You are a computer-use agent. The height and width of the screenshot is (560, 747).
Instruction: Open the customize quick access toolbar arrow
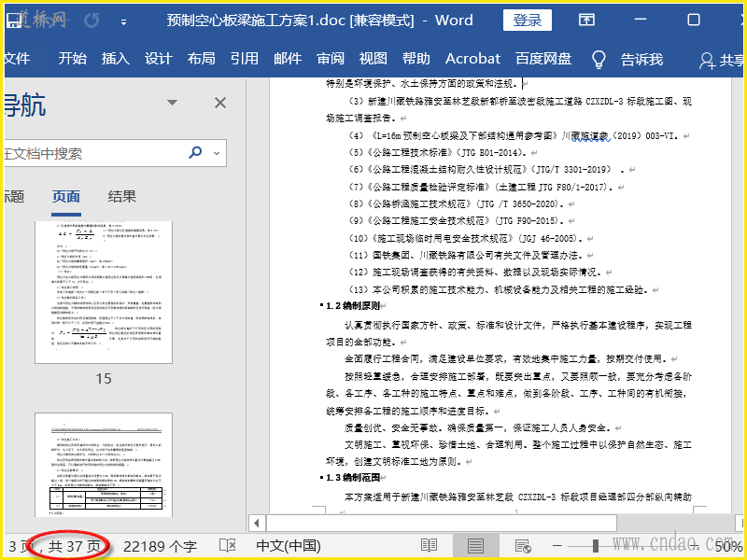[124, 21]
